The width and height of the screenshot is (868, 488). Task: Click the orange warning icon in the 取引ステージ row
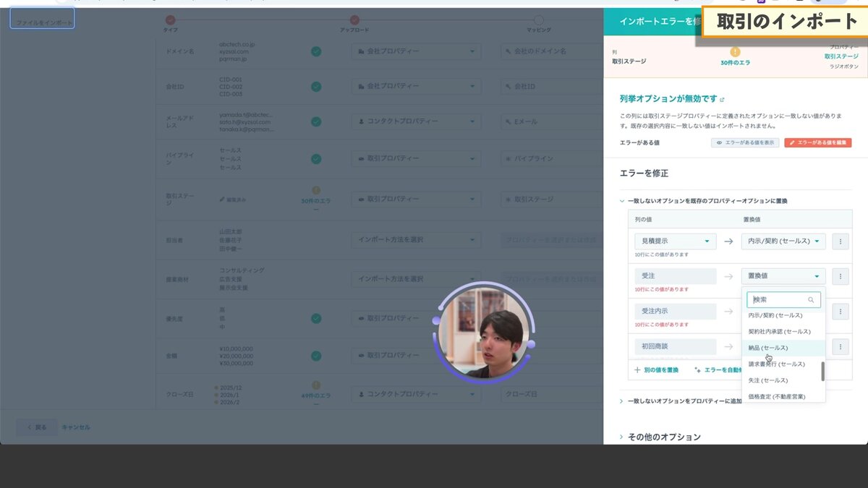pos(316,190)
